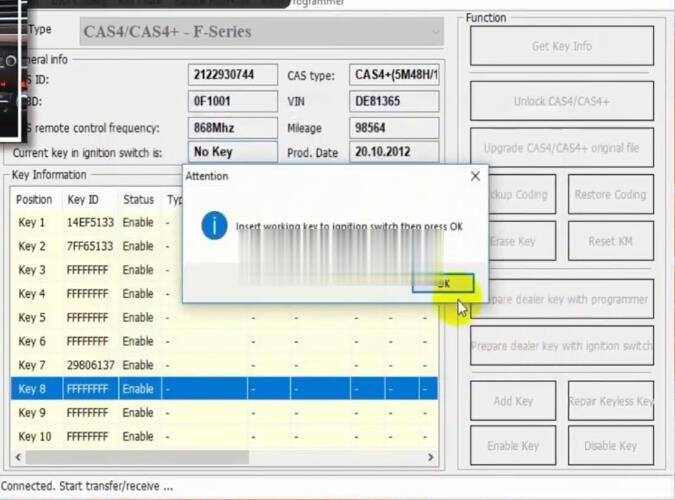The width and height of the screenshot is (675, 500).
Task: Click the Enable status of Key 1
Action: pos(138,222)
